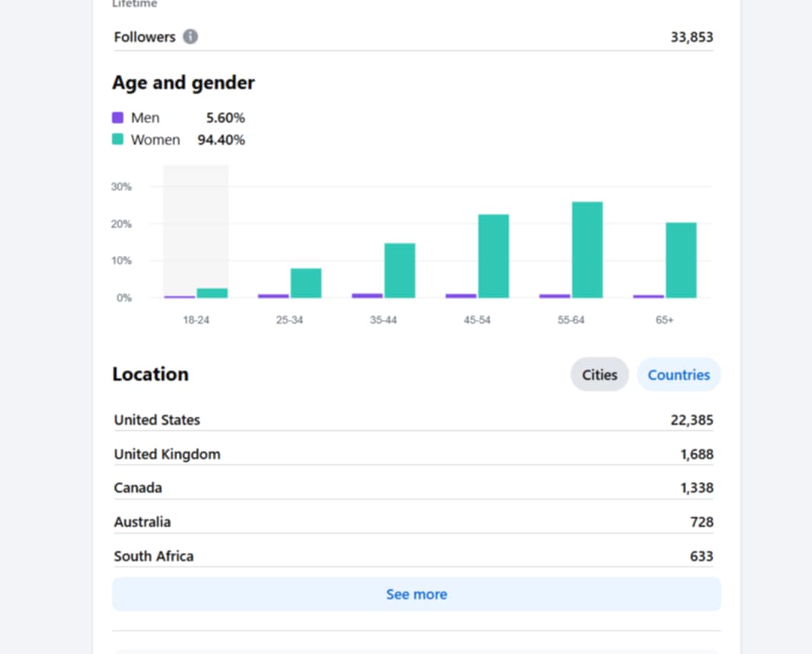812x654 pixels.
Task: Select the United States location row
Action: coord(413,420)
